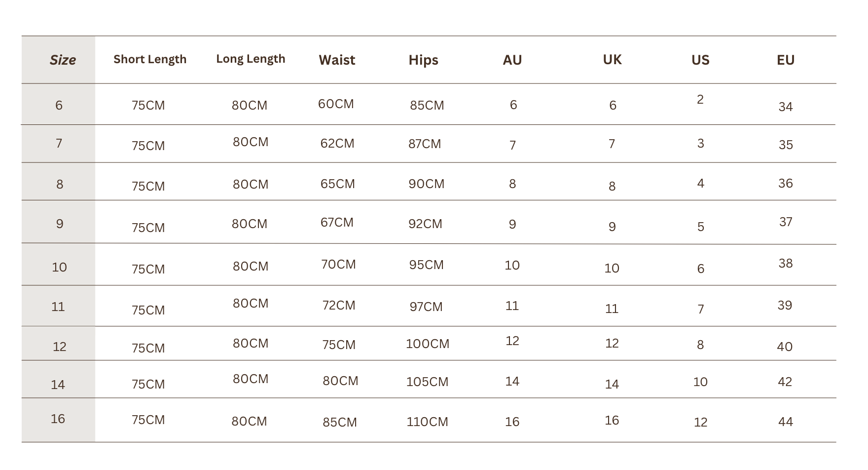868x470 pixels.
Task: Click the Waist column header
Action: click(337, 60)
